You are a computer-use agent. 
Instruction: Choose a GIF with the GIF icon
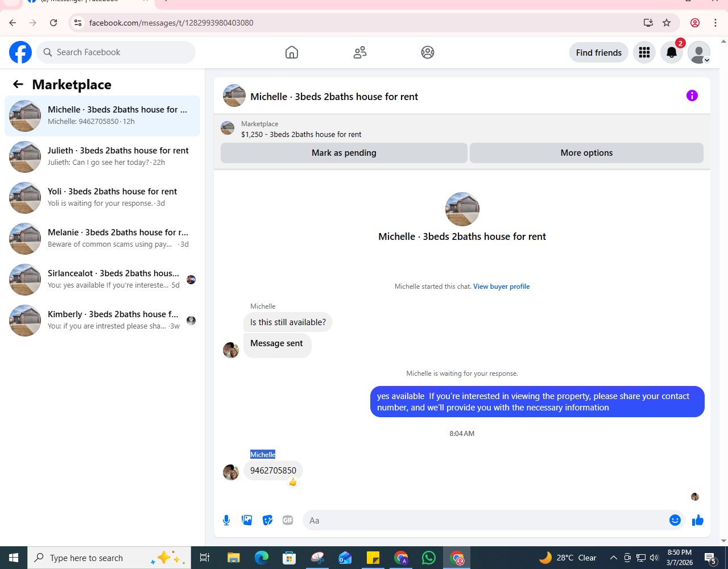(288, 520)
